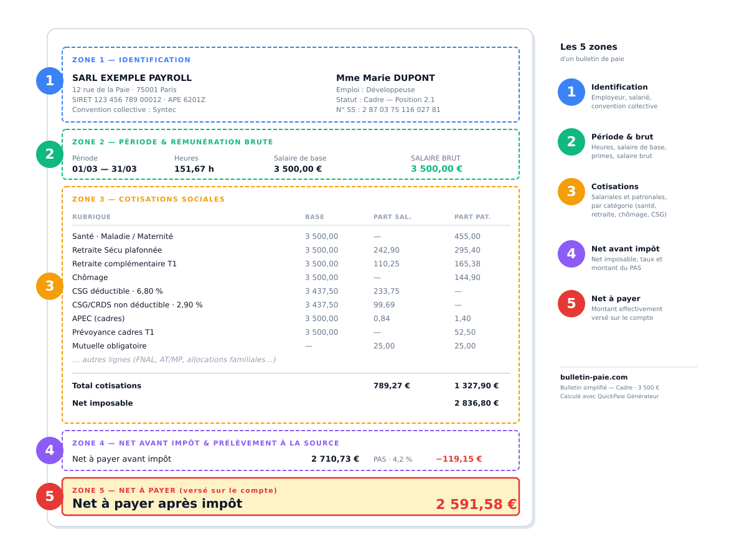Click employer amount '295,40'
This screenshot has width=747, height=560.
tap(467, 250)
